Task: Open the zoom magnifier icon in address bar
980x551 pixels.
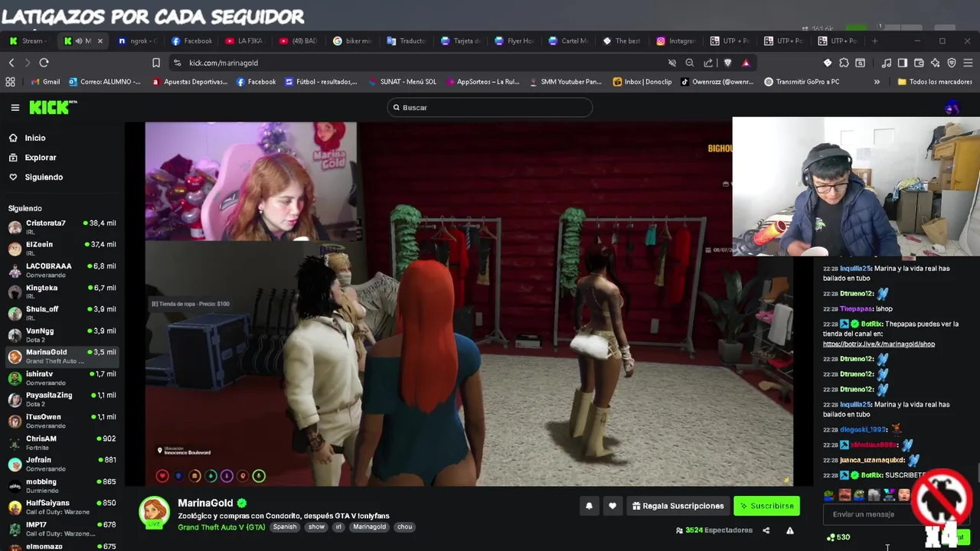Action: (690, 63)
